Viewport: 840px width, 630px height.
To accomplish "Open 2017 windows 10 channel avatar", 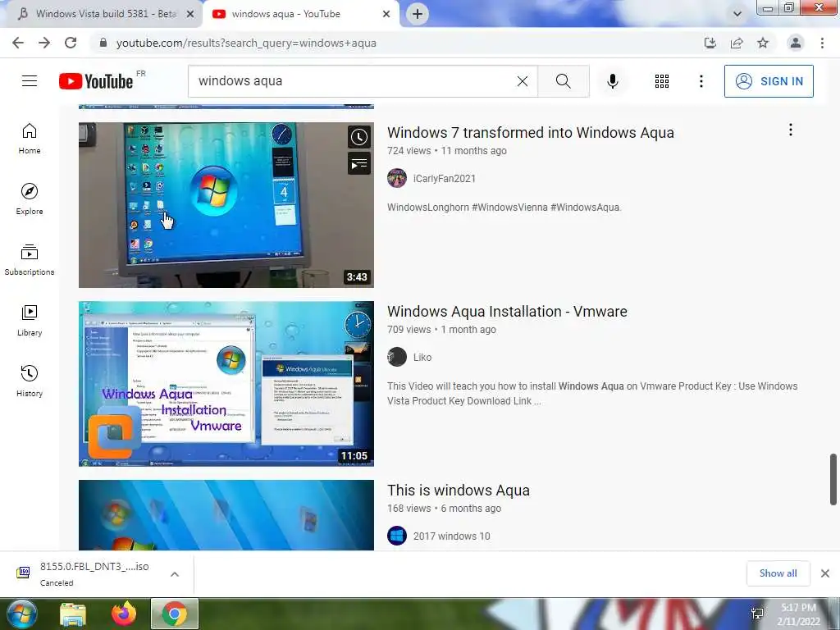I will (397, 536).
